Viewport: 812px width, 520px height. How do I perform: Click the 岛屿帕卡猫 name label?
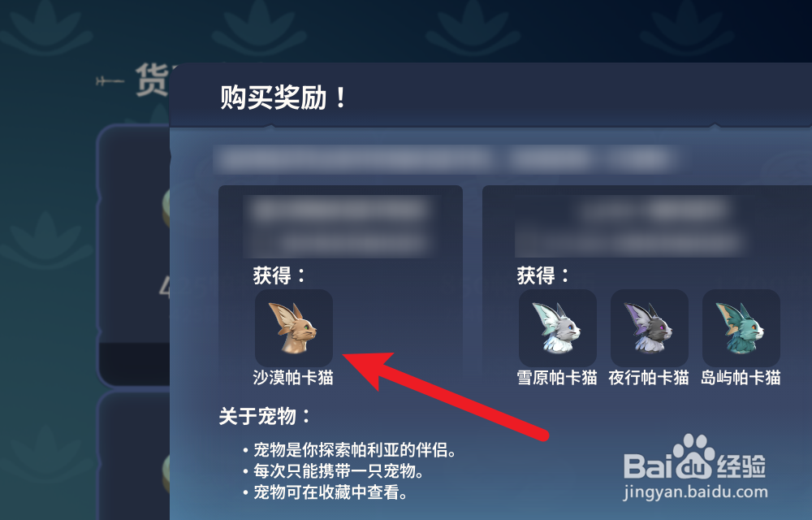pos(741,378)
